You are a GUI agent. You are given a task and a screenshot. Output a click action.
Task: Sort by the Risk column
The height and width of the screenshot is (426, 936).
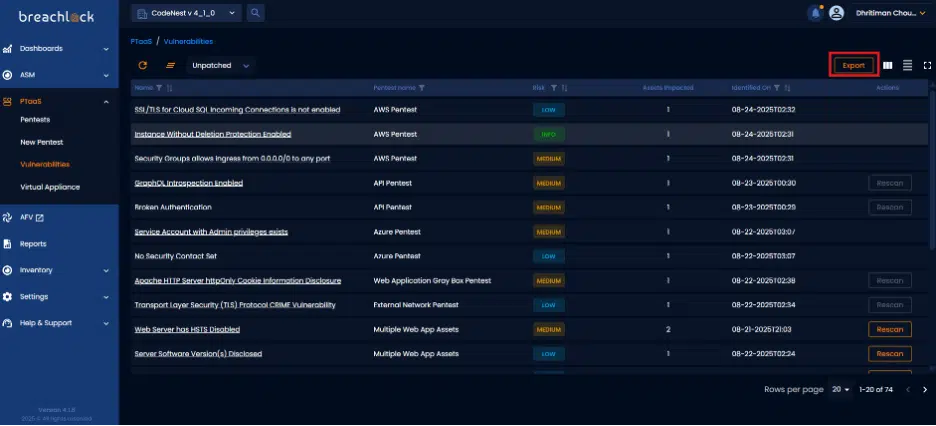[x=564, y=88]
